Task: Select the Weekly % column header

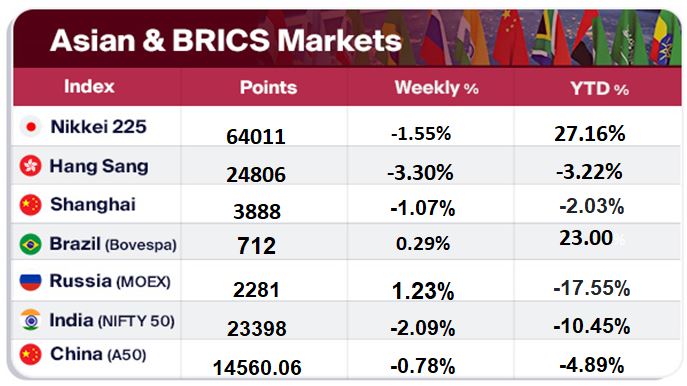Action: tap(436, 88)
